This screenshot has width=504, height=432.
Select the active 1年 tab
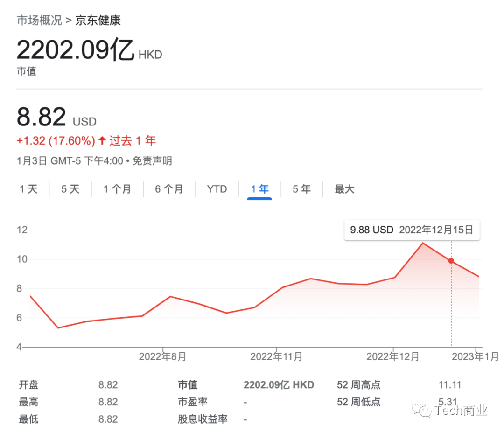pos(259,189)
